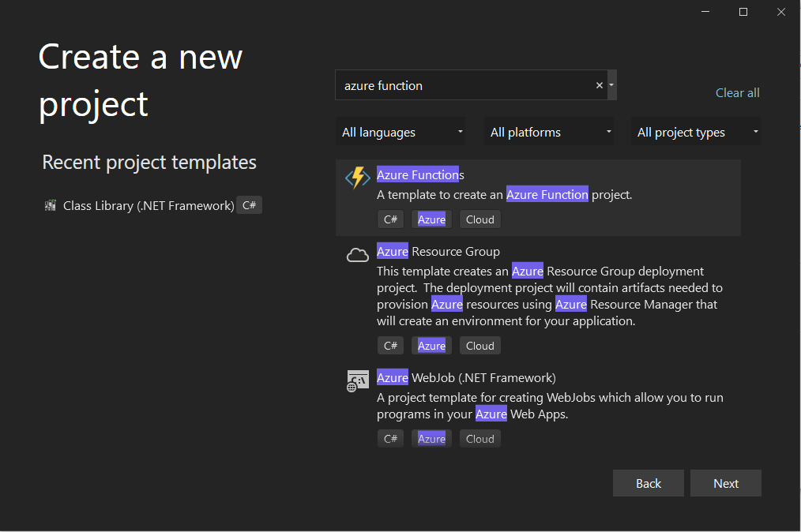Click the Azure tag under Azure Resource Group
This screenshot has height=532, width=801.
(431, 346)
